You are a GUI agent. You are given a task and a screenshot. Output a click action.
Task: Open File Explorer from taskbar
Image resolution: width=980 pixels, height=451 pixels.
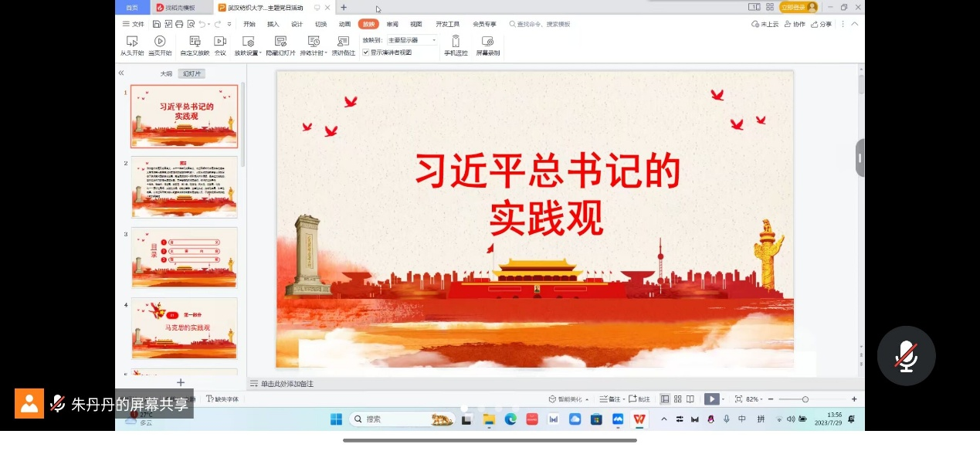click(489, 419)
